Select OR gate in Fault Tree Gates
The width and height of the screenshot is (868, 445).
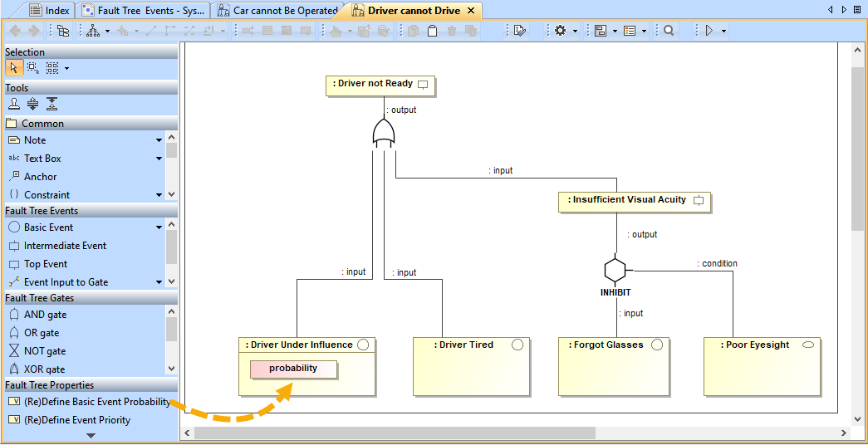click(x=42, y=333)
